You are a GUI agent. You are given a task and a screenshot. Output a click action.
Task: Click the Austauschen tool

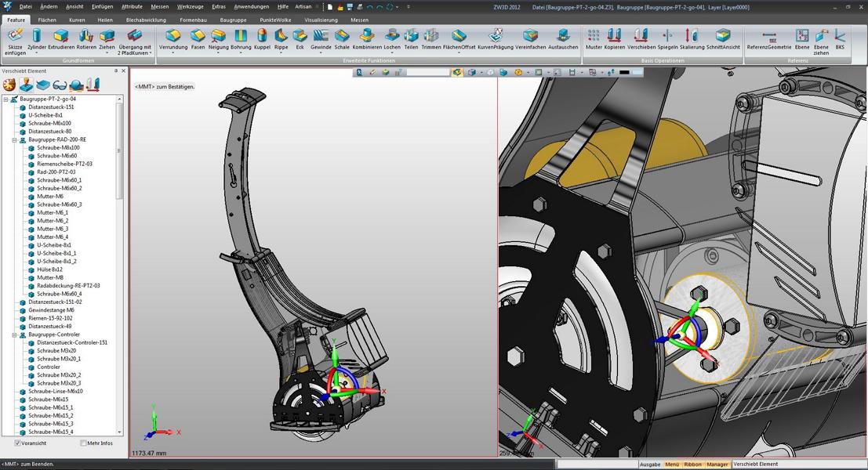tap(563, 39)
